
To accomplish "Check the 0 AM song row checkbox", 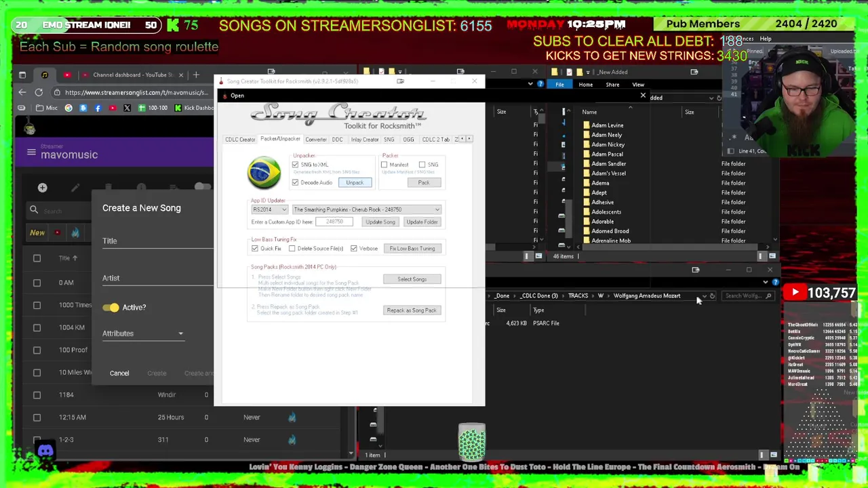I will click(37, 283).
